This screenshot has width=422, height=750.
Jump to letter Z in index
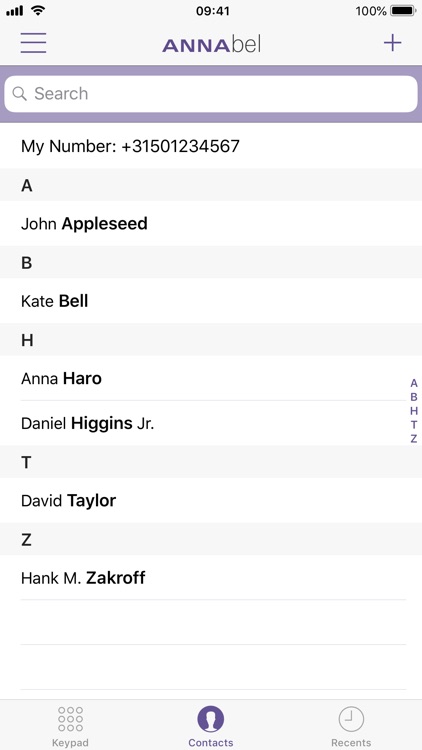point(414,439)
